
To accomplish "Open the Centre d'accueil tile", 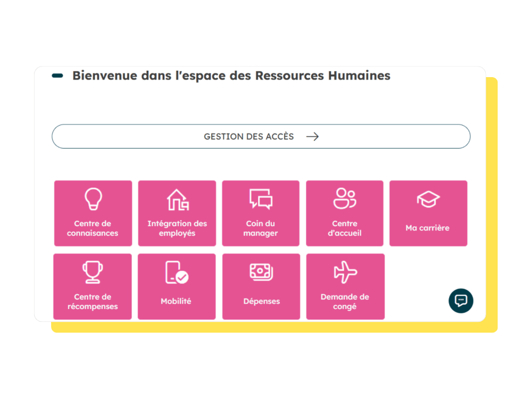I will 345,213.
